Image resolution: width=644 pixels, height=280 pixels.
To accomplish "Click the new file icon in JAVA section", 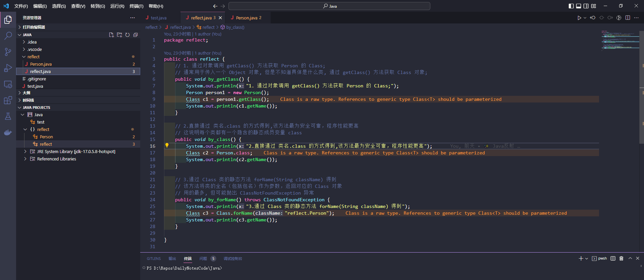I will pos(111,35).
